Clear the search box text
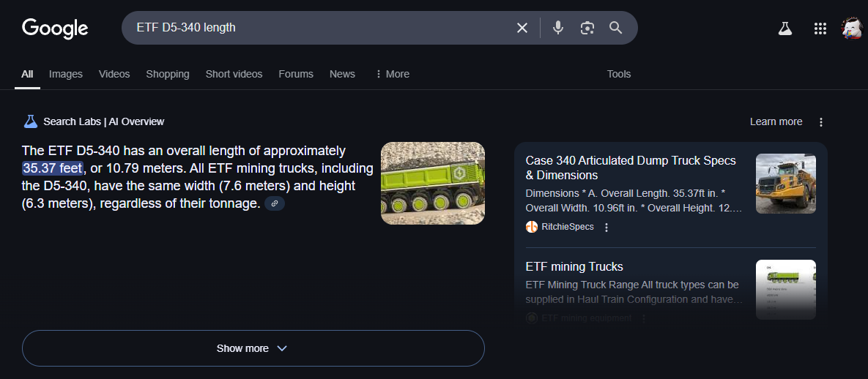Viewport: 868px width, 379px height. coord(522,28)
